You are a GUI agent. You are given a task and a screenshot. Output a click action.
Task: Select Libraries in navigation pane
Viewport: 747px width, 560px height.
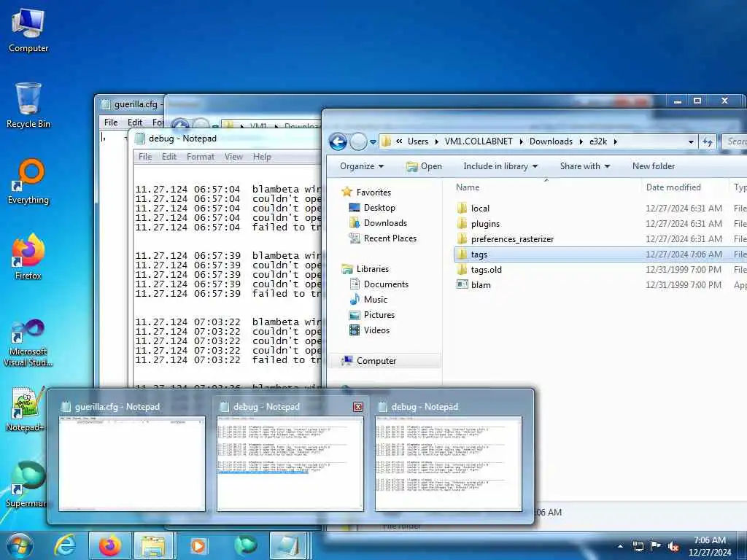point(373,269)
